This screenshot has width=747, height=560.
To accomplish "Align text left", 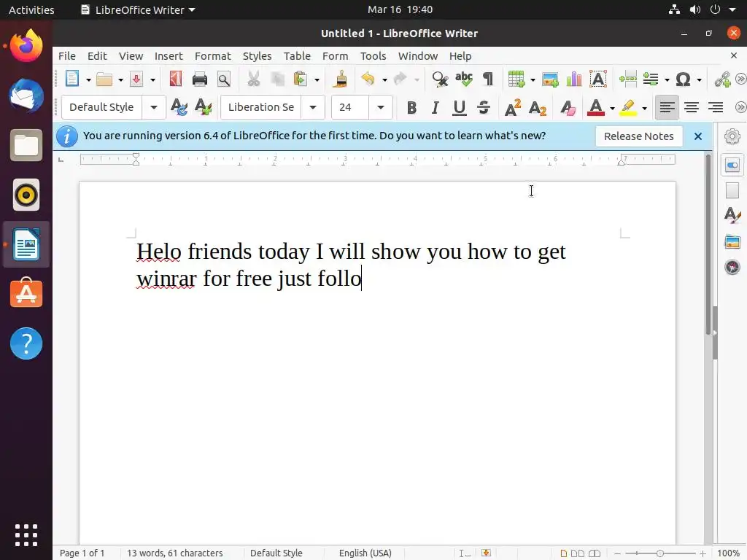I will point(667,107).
